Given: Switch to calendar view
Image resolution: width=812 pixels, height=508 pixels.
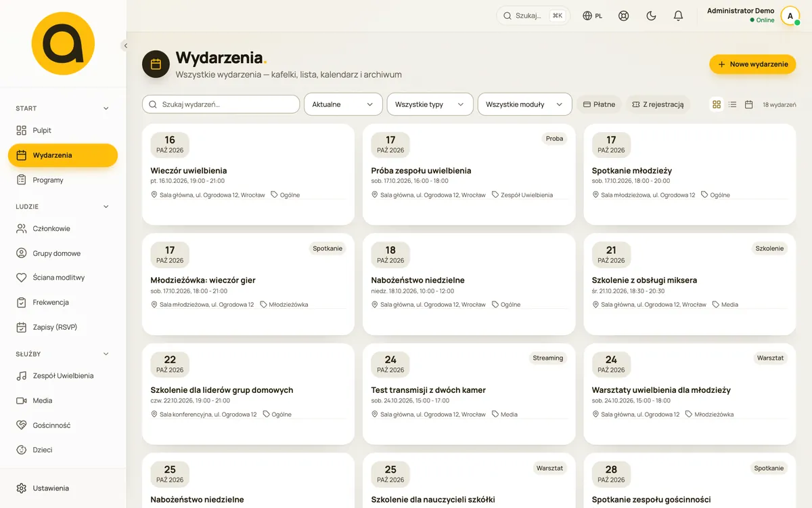Looking at the screenshot, I should point(749,104).
